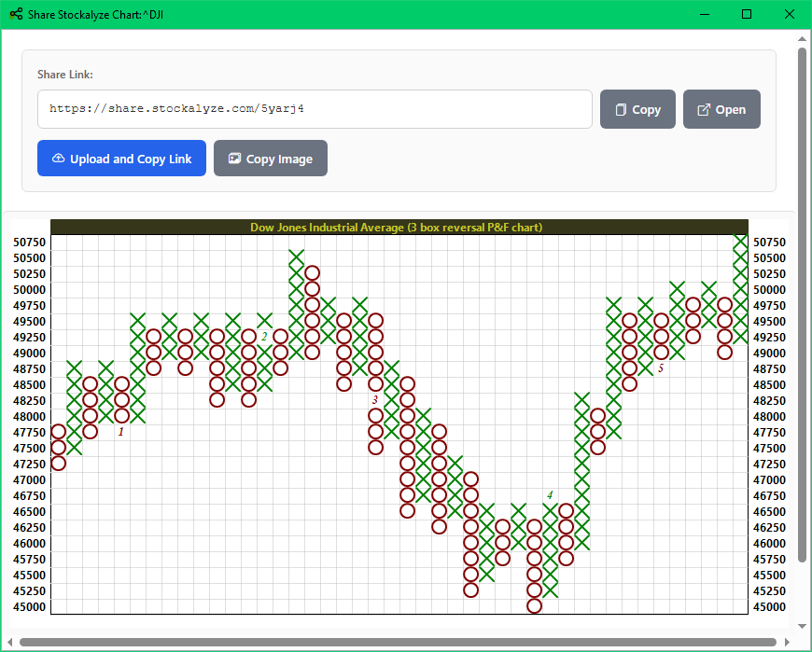
Task: Click the month marker 5 on chart
Action: coord(661,368)
